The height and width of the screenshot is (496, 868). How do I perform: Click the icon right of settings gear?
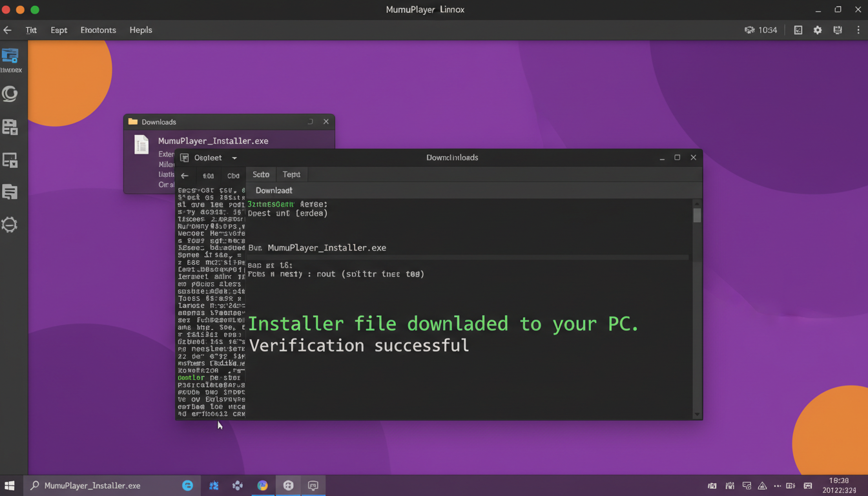coord(838,30)
